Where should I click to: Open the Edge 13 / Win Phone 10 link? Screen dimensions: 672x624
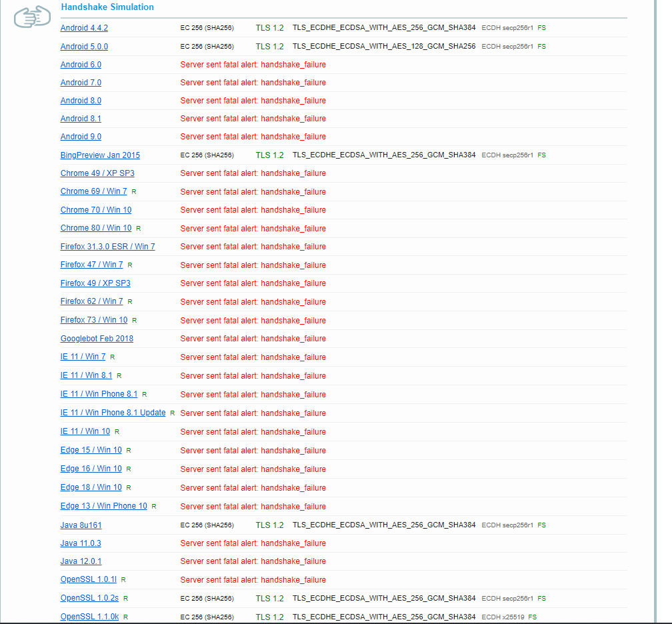click(x=103, y=506)
